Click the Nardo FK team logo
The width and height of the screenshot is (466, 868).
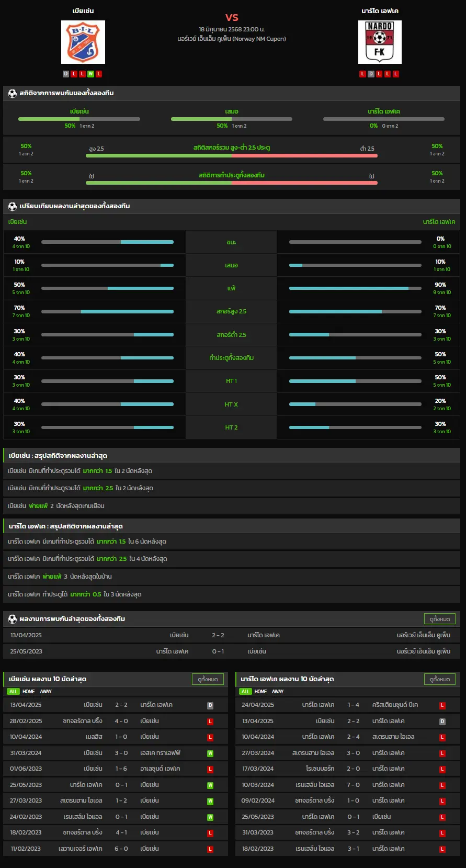tap(380, 42)
